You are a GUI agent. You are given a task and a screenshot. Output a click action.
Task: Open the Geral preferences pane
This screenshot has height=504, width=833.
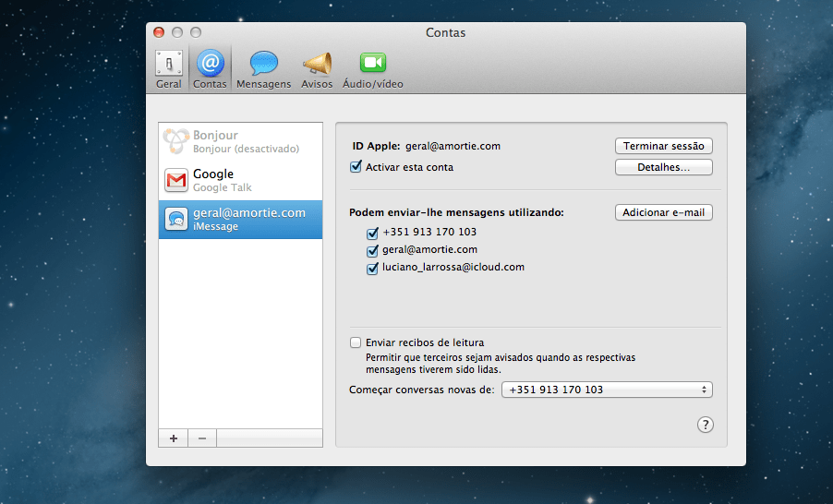pos(169,69)
